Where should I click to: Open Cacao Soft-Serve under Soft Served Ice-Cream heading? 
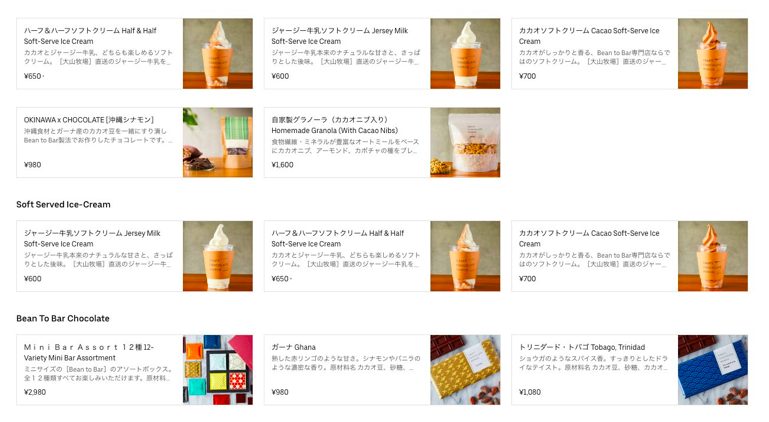point(630,256)
